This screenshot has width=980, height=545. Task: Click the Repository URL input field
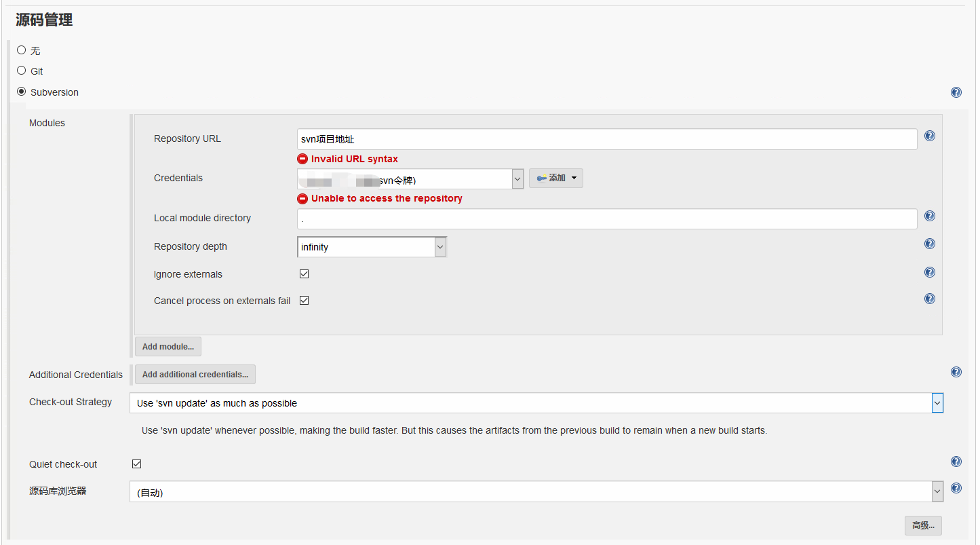tap(606, 139)
